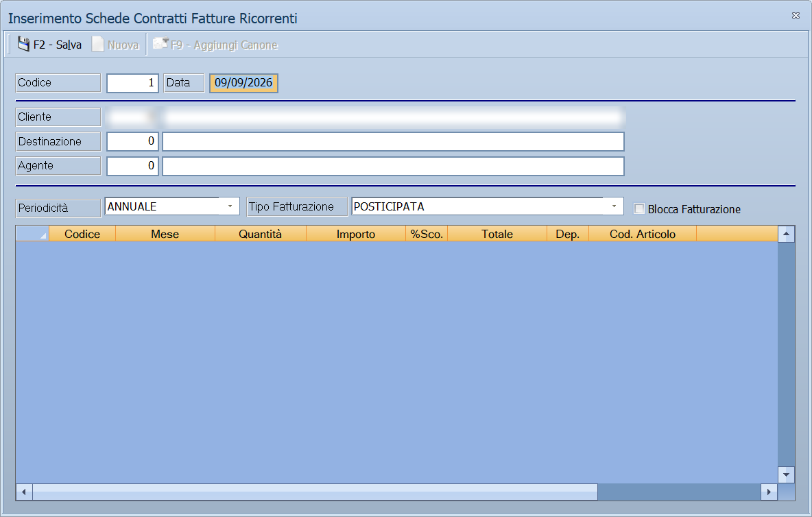Click the Data field showing 09/09/2026

click(x=244, y=83)
